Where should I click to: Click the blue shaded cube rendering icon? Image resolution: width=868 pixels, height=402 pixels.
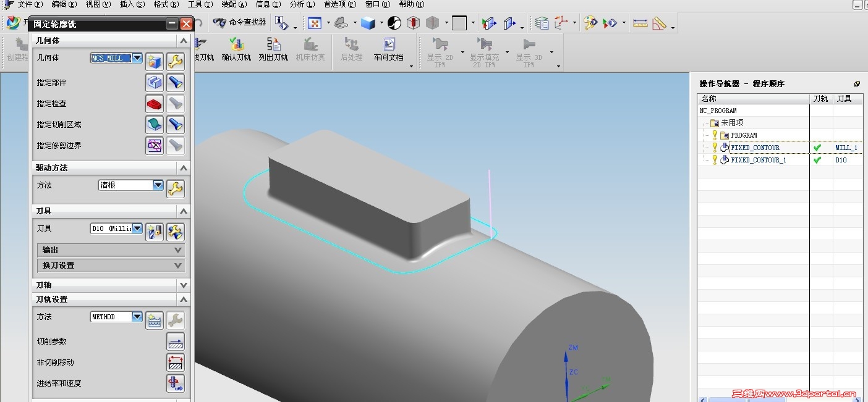coord(368,23)
